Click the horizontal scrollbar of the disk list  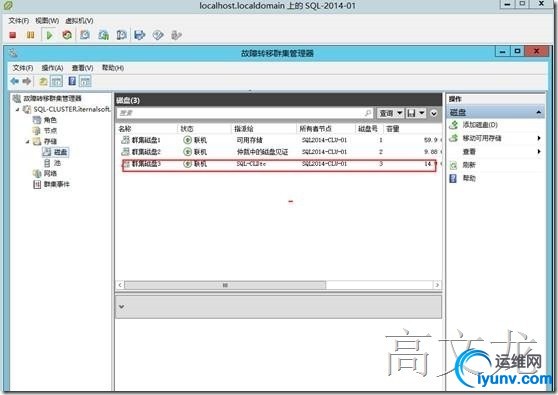tap(225, 285)
